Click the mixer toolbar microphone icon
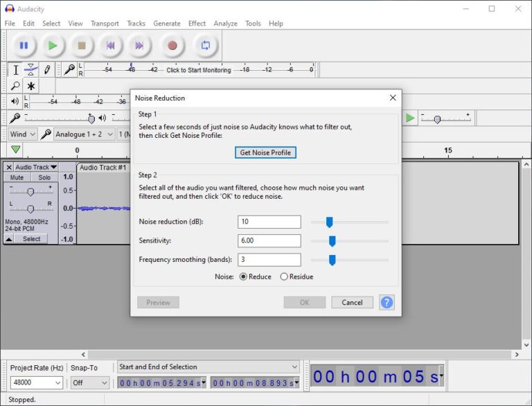Viewport: 532px width, 406px height. pos(15,118)
